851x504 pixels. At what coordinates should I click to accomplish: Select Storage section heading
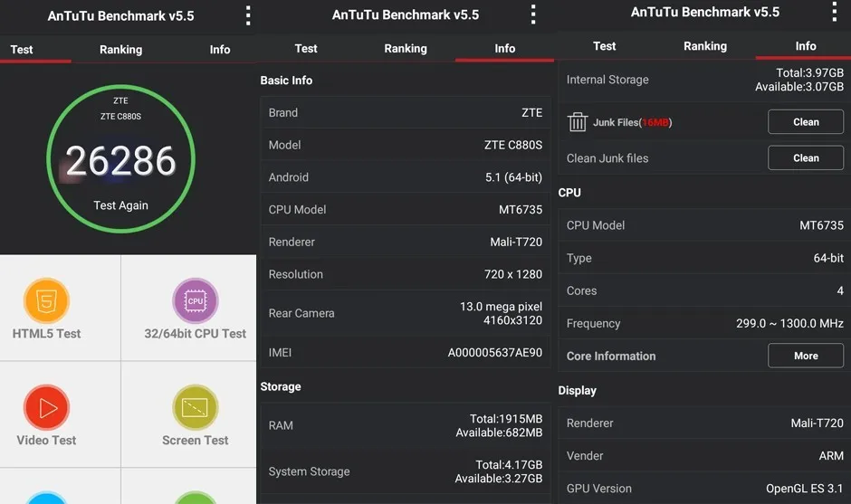(x=281, y=386)
